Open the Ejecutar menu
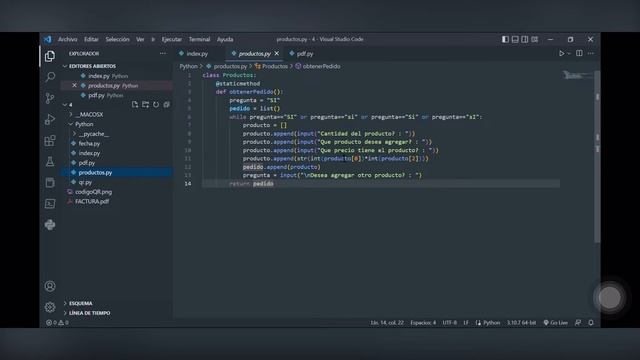640x360 pixels. click(171, 39)
